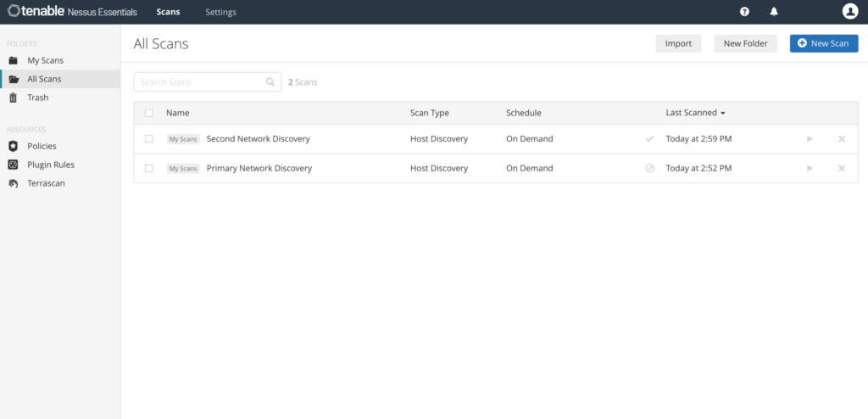Screen dimensions: 868x419
Task: Delete the Primary Network Discovery scan
Action: point(842,169)
